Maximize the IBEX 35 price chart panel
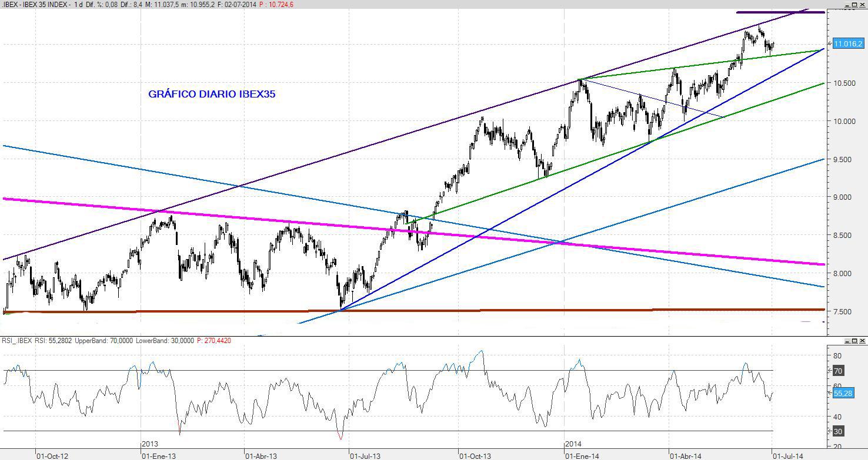Viewport: 868px width, 460px height. 854,4
